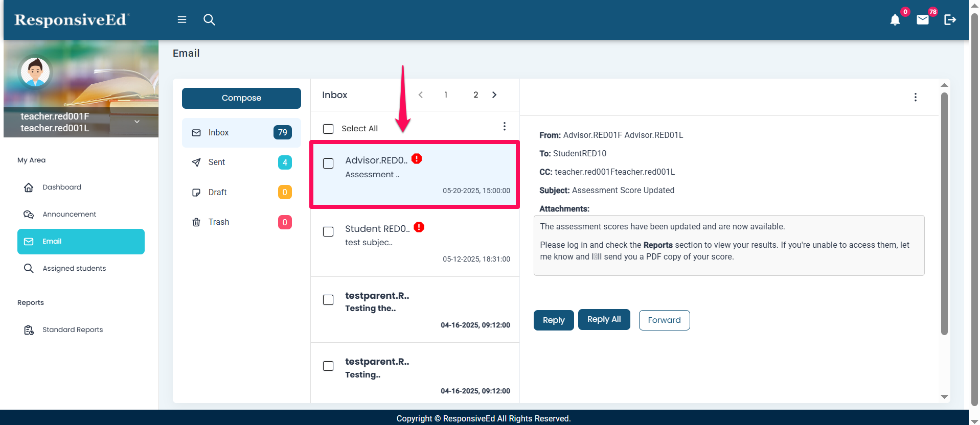Click the search magnifier icon in header
980x425 pixels.
click(x=209, y=19)
